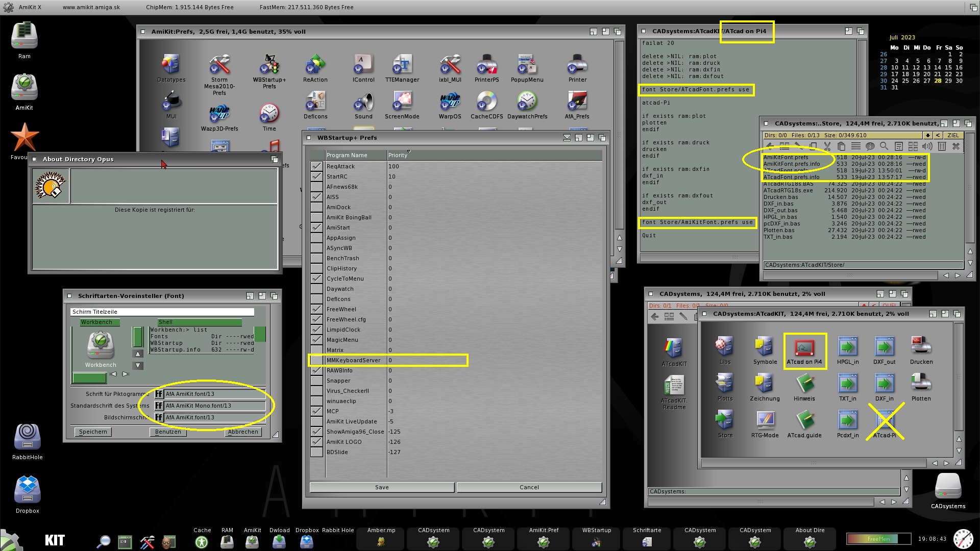
Task: Uncheck the ReqAttack startup entry
Action: 316,166
